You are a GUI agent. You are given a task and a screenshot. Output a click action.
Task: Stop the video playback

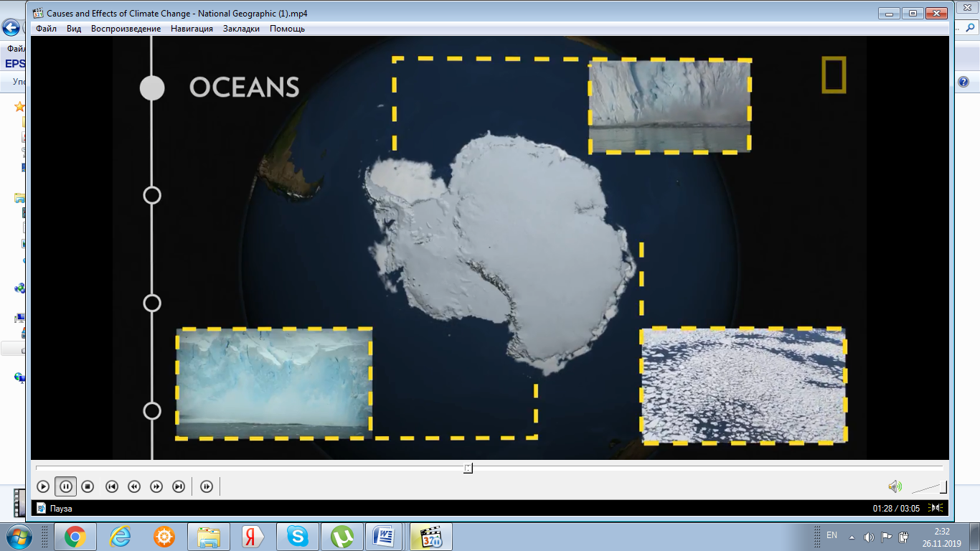(x=88, y=486)
